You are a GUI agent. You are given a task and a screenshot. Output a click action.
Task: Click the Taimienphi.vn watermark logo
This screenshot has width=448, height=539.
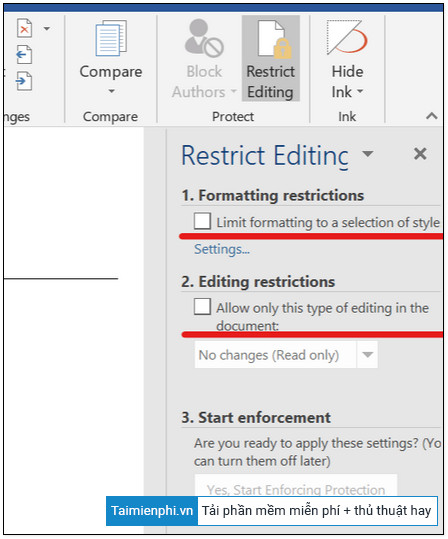point(152,511)
